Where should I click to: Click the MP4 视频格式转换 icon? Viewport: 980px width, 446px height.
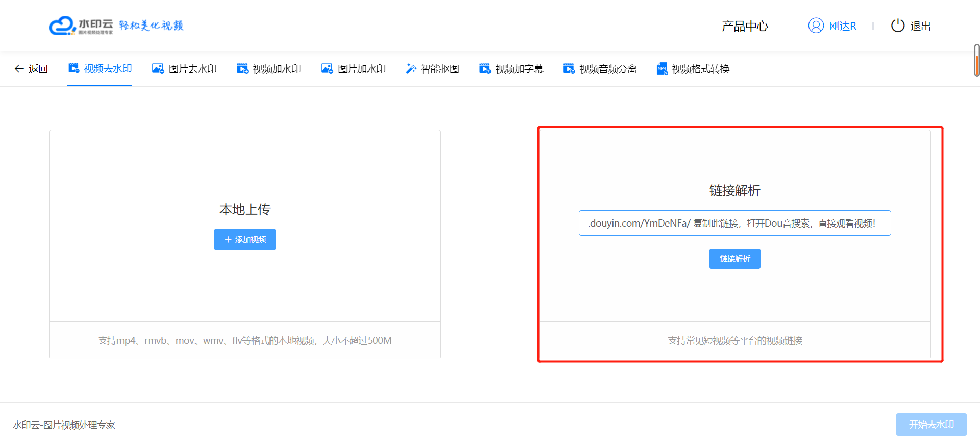662,68
